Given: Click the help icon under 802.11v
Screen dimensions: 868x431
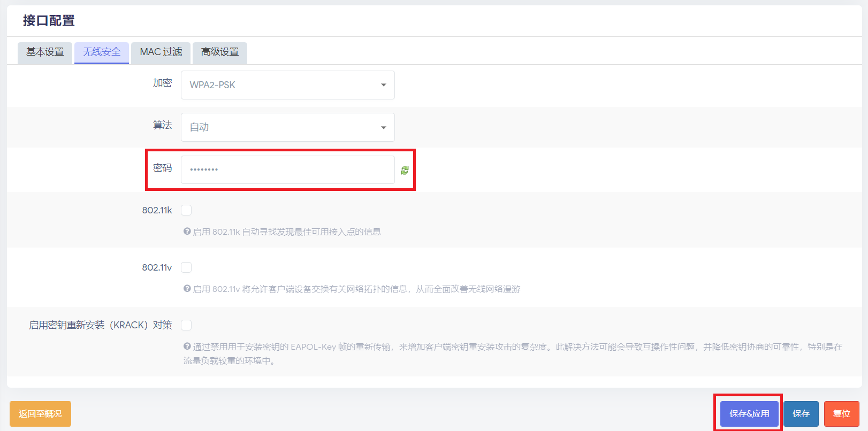Looking at the screenshot, I should 187,289.
